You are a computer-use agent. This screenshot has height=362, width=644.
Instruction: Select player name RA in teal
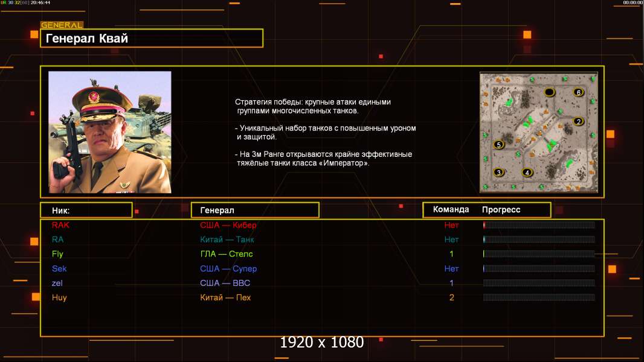point(57,240)
